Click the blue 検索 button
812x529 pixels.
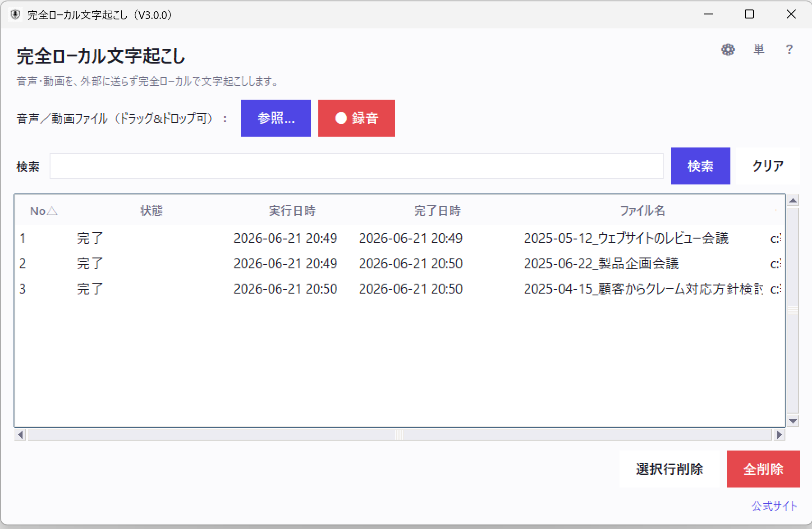coord(700,166)
